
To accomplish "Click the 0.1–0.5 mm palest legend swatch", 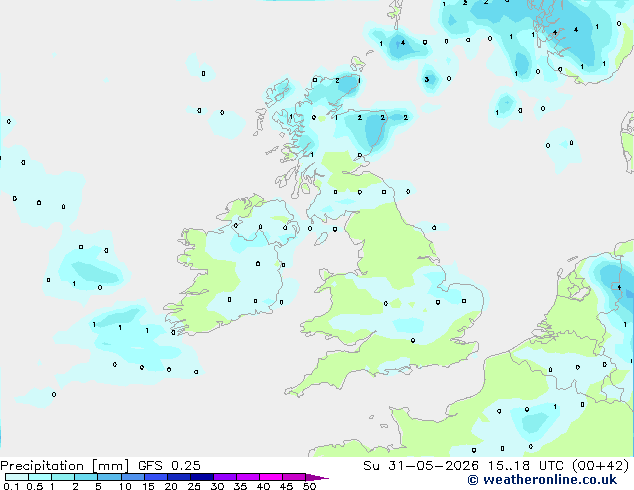I will pos(17,477).
